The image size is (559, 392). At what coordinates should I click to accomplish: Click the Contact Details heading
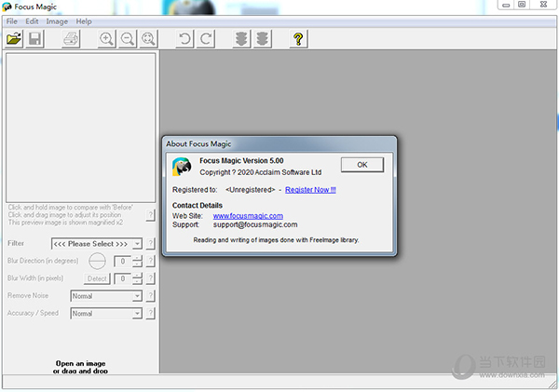click(198, 205)
